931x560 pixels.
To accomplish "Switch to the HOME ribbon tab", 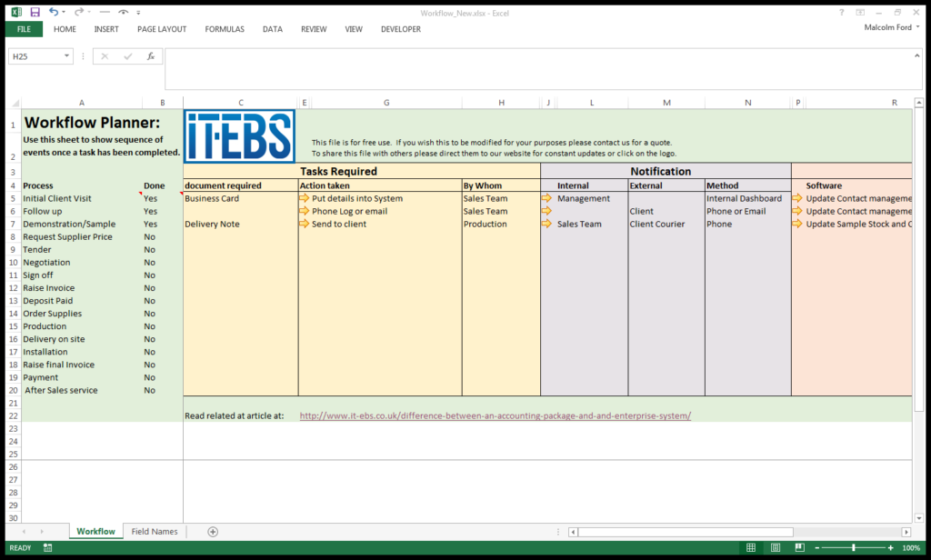I will pyautogui.click(x=65, y=29).
